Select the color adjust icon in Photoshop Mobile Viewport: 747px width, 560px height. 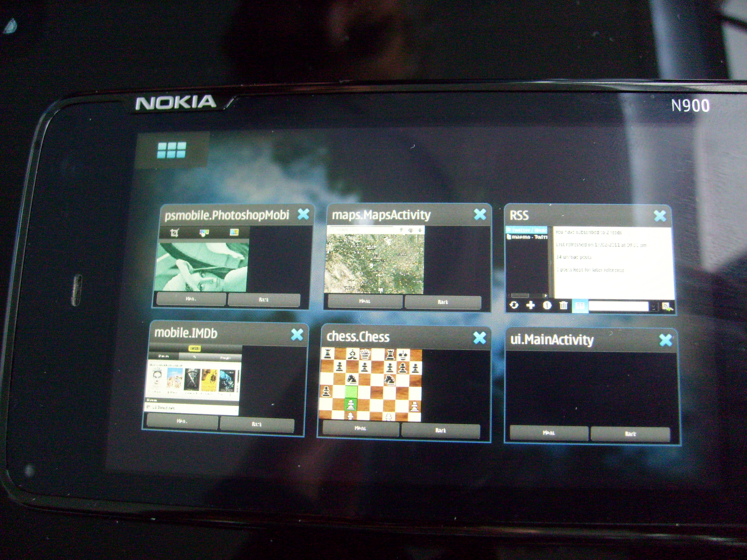coord(204,233)
